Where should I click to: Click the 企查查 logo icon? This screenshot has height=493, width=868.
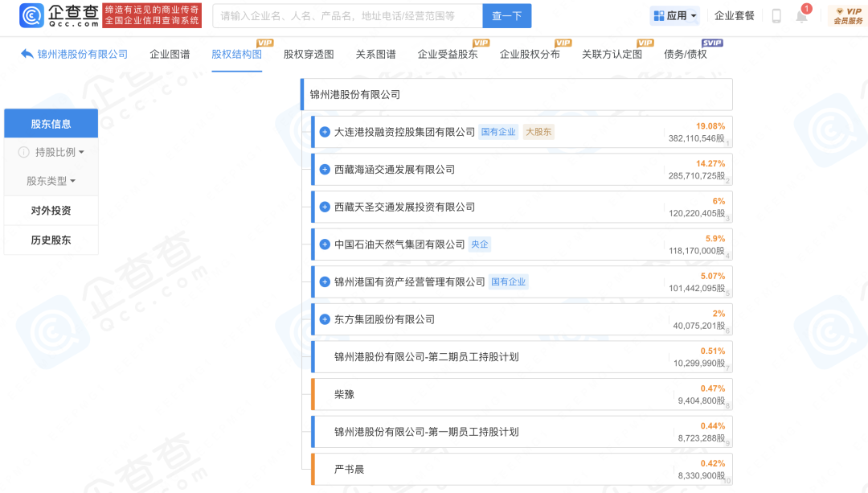(31, 15)
